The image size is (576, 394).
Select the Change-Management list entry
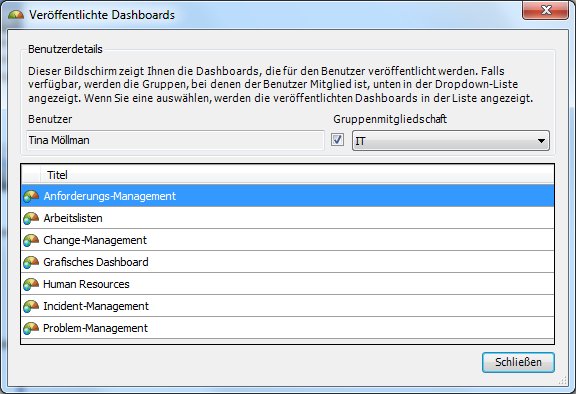point(288,240)
